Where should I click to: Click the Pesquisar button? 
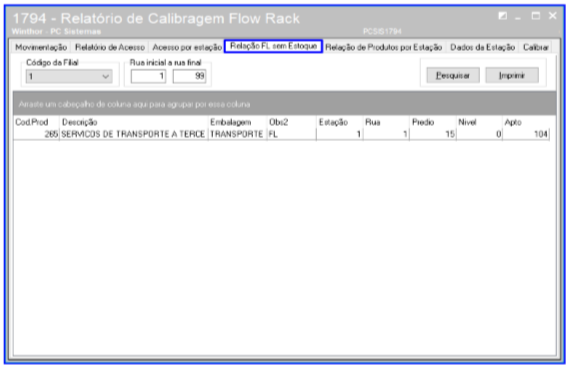(453, 75)
